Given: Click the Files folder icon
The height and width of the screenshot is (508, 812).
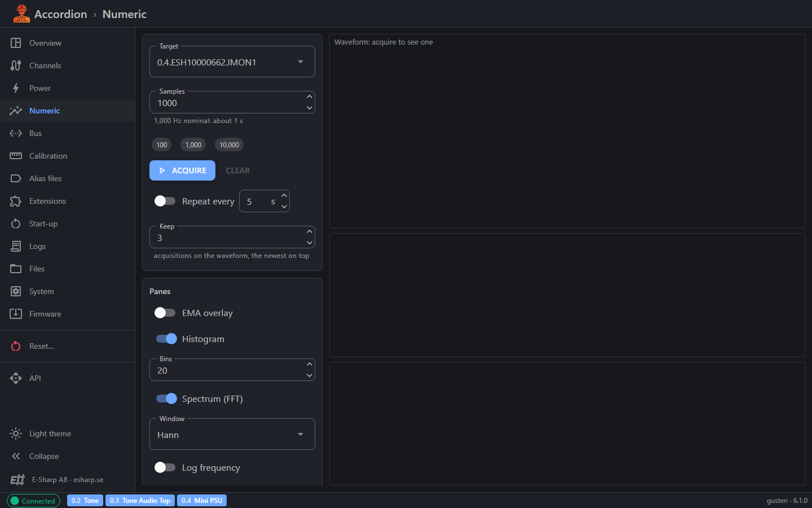Looking at the screenshot, I should coord(16,269).
